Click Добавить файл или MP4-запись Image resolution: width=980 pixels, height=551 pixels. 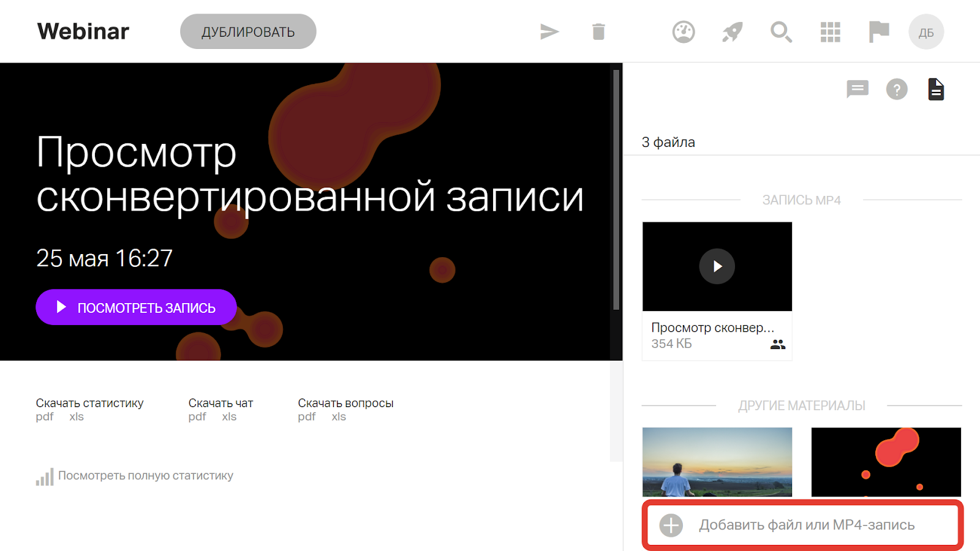[803, 525]
